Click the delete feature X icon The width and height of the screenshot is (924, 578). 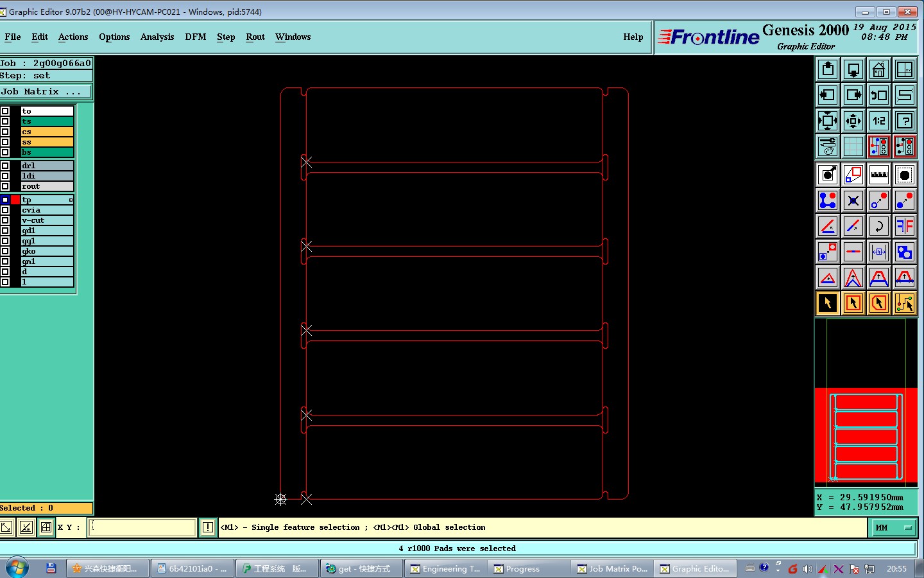click(x=853, y=200)
